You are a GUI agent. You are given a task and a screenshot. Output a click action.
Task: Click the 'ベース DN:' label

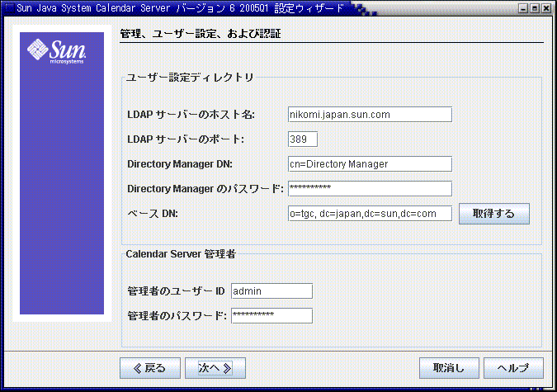(x=153, y=214)
